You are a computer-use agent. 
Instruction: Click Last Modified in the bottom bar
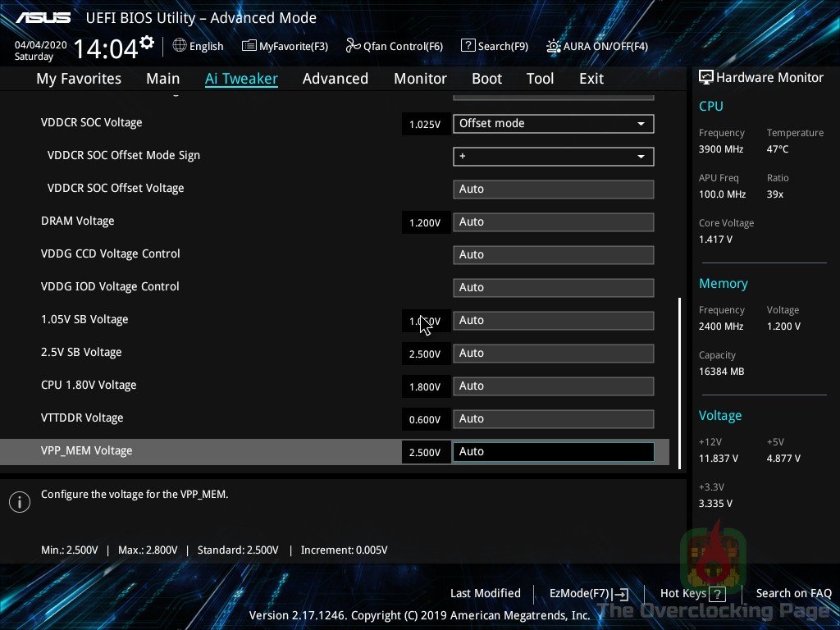point(485,593)
